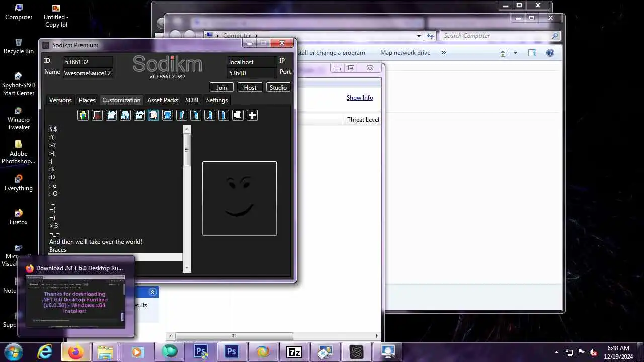Switch to the SOBL tab
This screenshot has height=362, width=644.
pos(192,100)
